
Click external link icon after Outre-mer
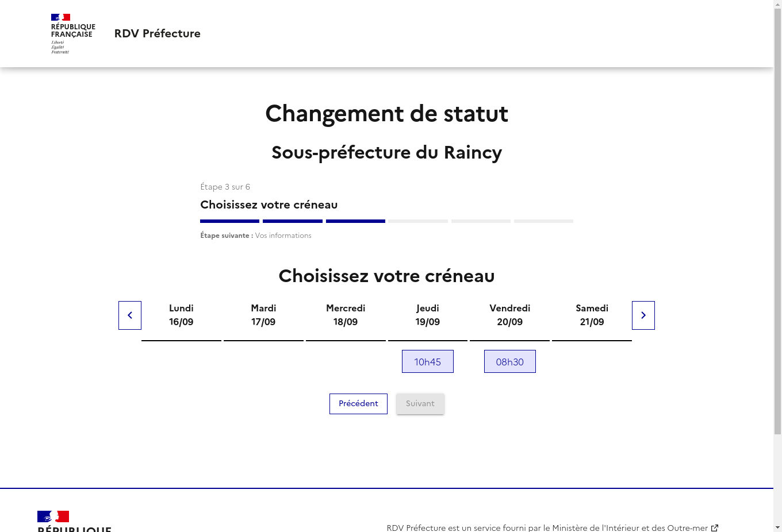pos(715,527)
